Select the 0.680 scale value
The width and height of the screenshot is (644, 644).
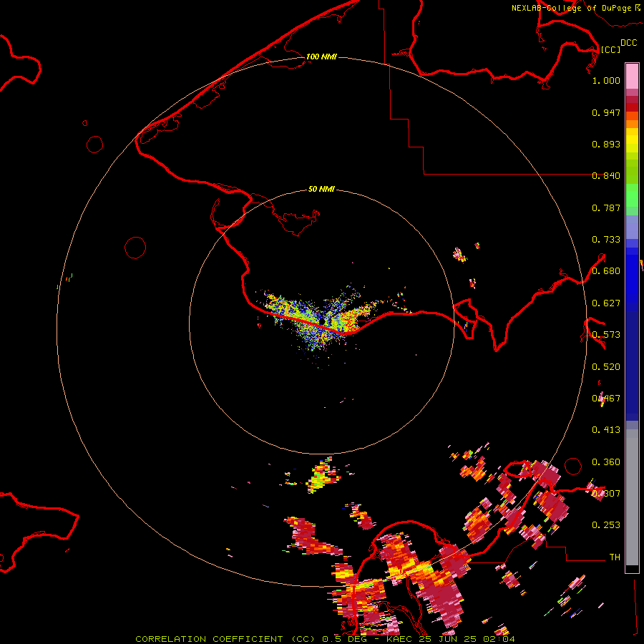606,271
